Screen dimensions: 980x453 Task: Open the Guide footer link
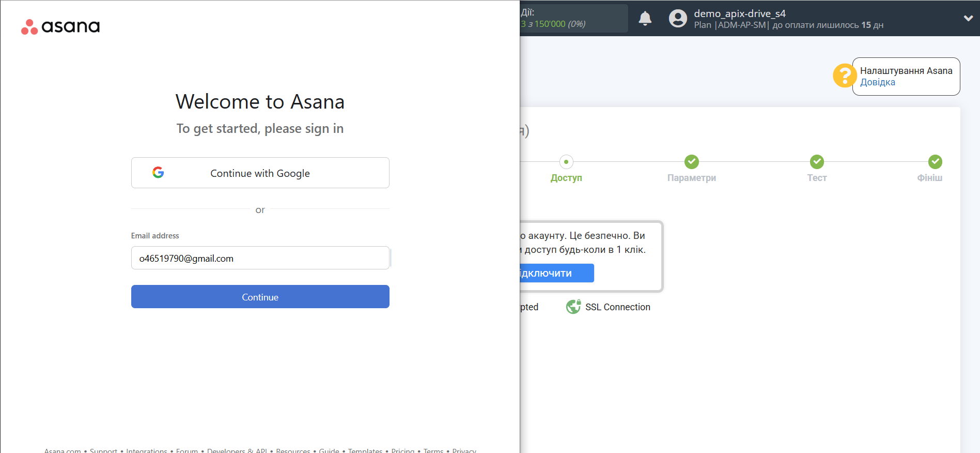click(x=329, y=450)
